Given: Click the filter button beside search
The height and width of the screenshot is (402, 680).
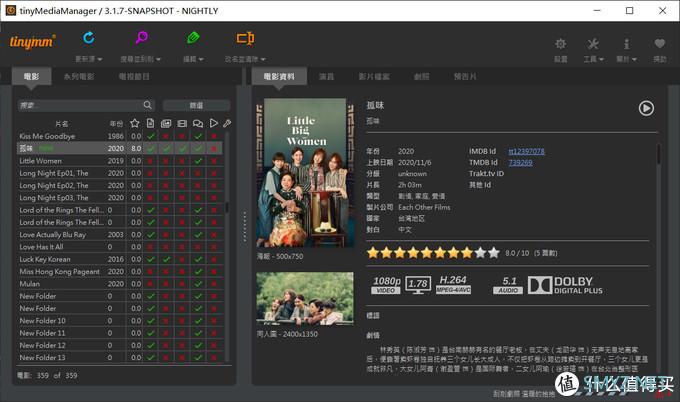Looking at the screenshot, I should [196, 105].
